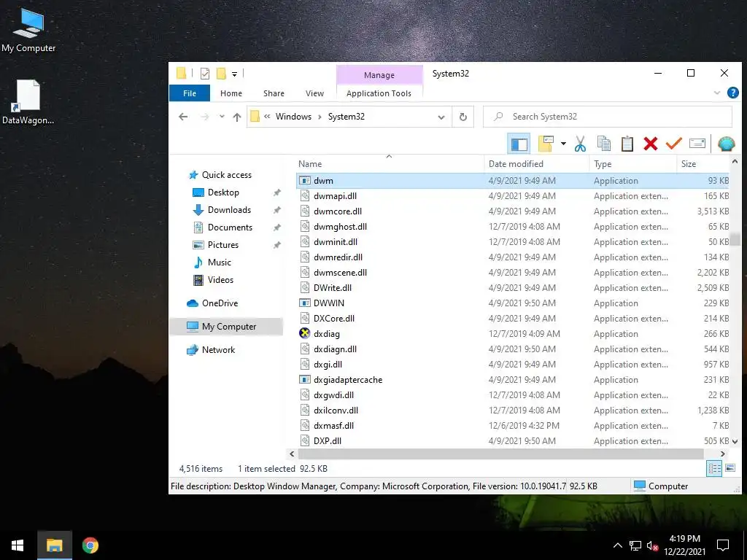Click File Explorer icon on taskbar
This screenshot has width=747, height=560.
pyautogui.click(x=54, y=545)
